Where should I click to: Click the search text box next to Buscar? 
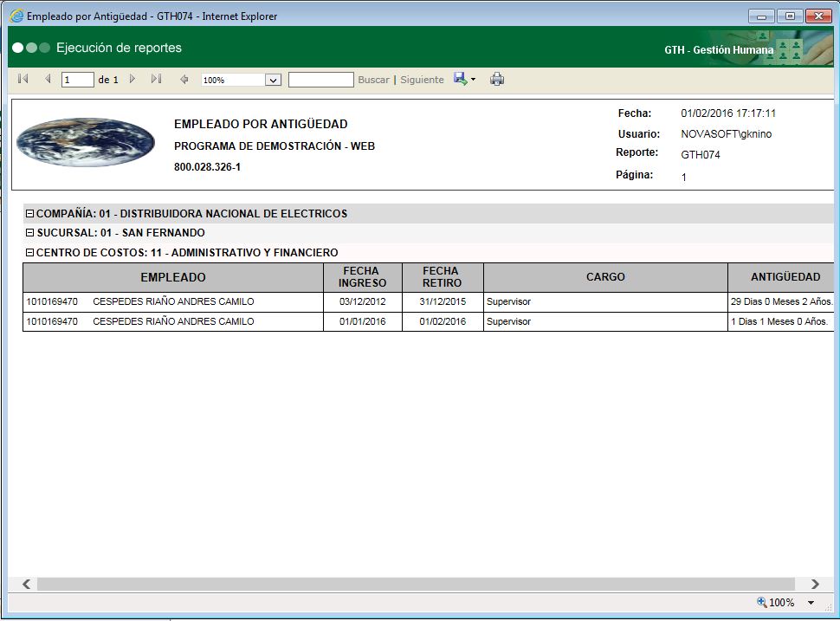[x=321, y=79]
